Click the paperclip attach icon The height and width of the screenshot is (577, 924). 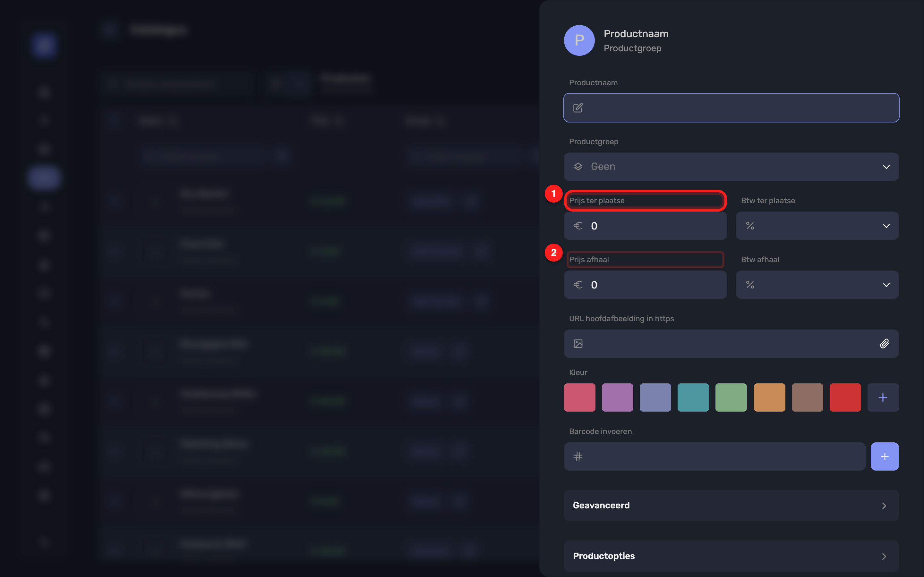coord(884,343)
